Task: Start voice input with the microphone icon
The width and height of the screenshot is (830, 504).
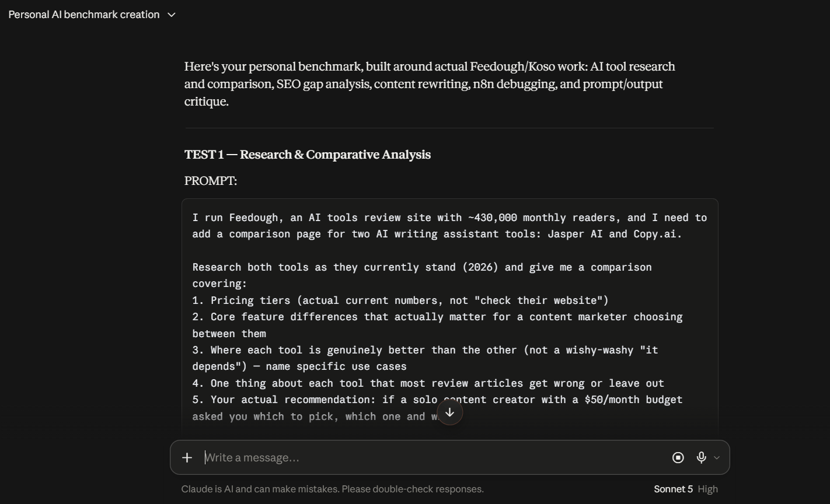Action: (702, 458)
